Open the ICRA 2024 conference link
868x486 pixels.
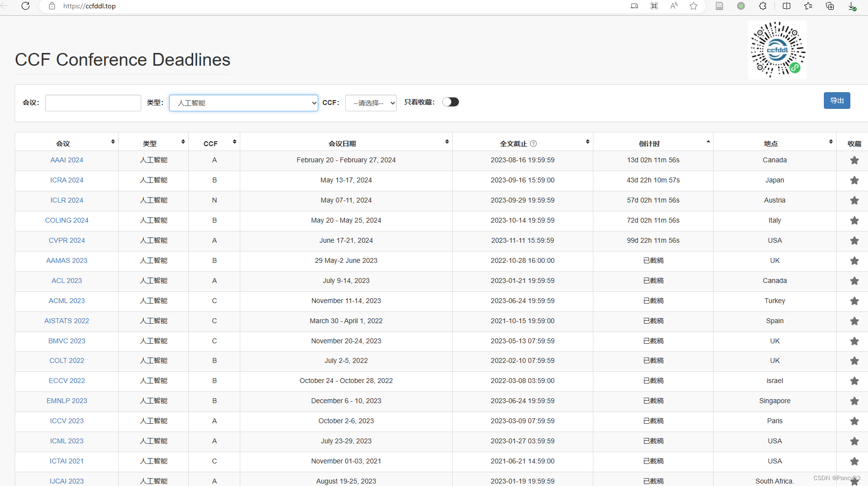click(x=67, y=180)
